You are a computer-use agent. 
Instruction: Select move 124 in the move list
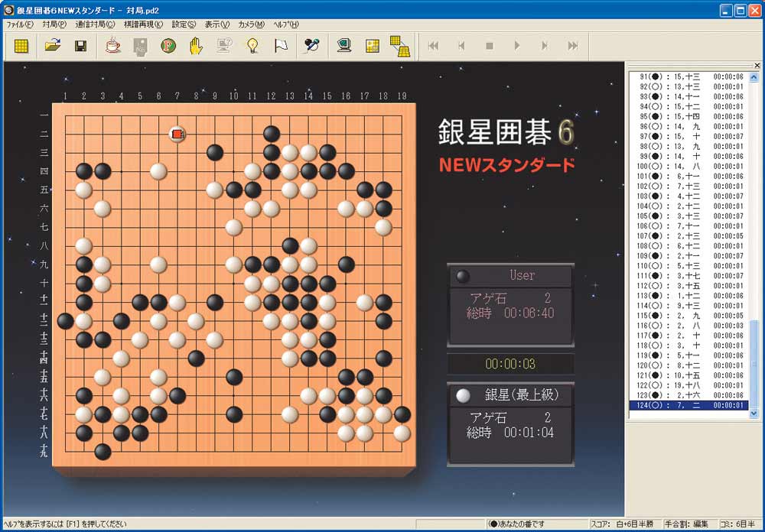[689, 405]
